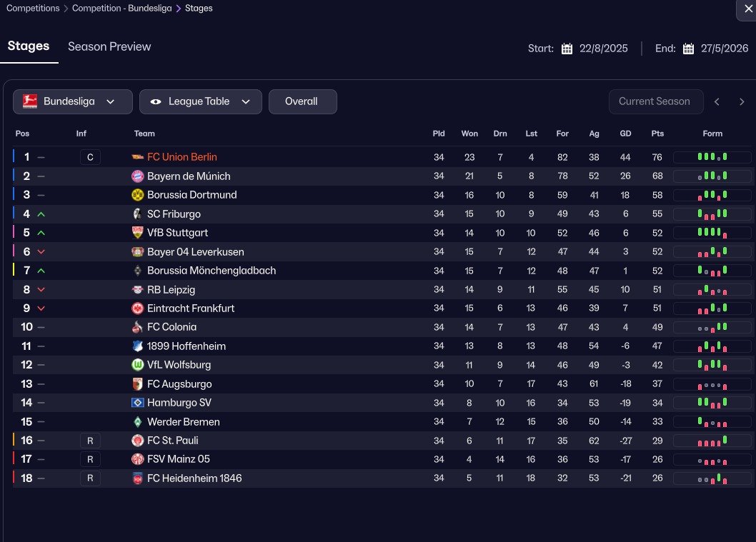Image resolution: width=756 pixels, height=542 pixels.
Task: Expand the League Table view dropdown
Action: (x=201, y=101)
